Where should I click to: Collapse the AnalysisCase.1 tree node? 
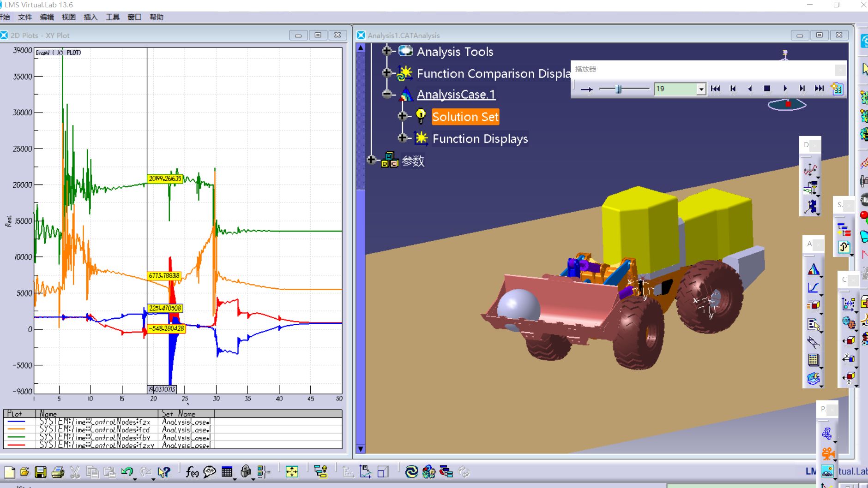(x=387, y=94)
